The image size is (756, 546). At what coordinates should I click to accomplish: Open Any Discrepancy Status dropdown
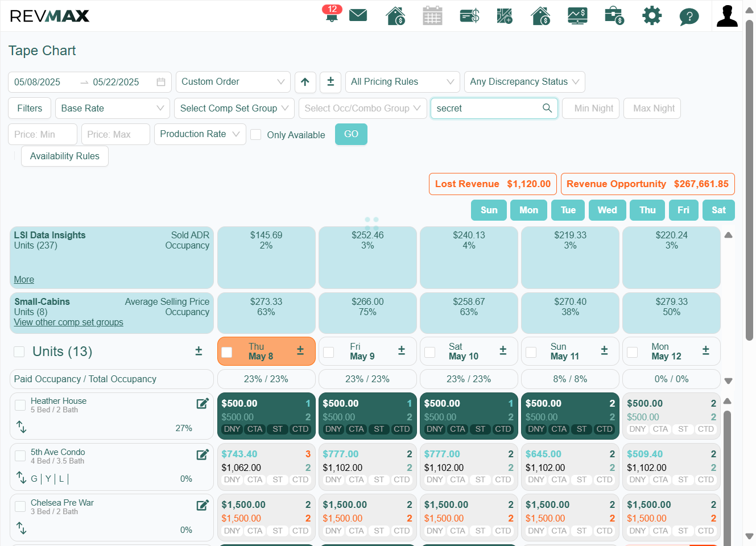[x=524, y=82]
